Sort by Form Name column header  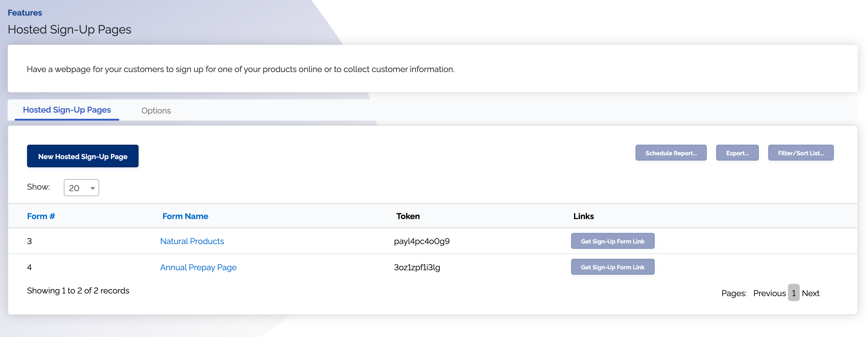click(x=185, y=216)
